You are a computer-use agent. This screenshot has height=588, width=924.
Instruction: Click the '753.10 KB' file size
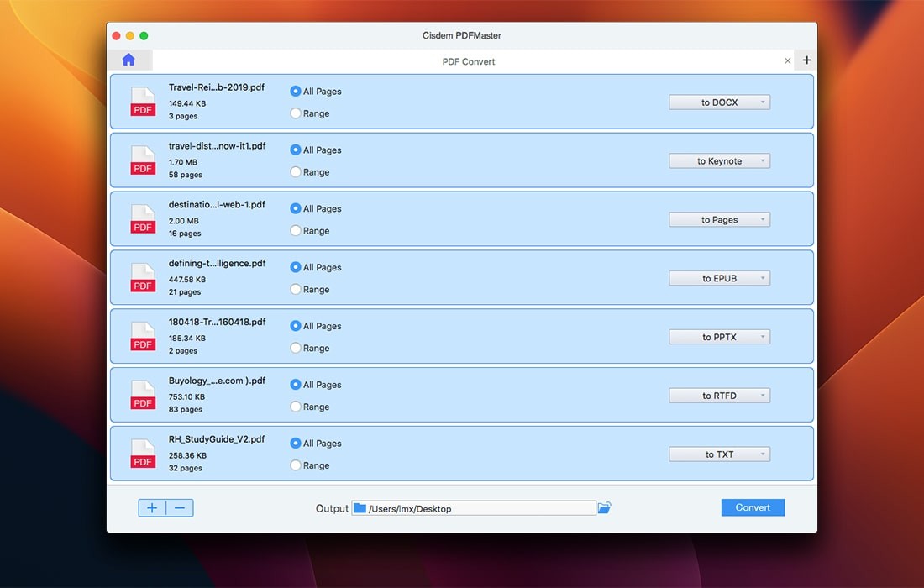pyautogui.click(x=186, y=396)
